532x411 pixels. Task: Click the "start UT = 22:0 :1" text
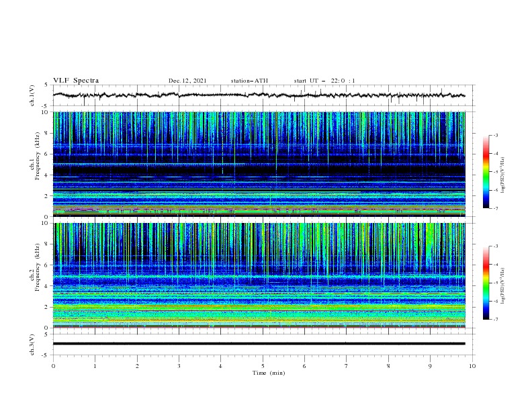[x=324, y=81]
